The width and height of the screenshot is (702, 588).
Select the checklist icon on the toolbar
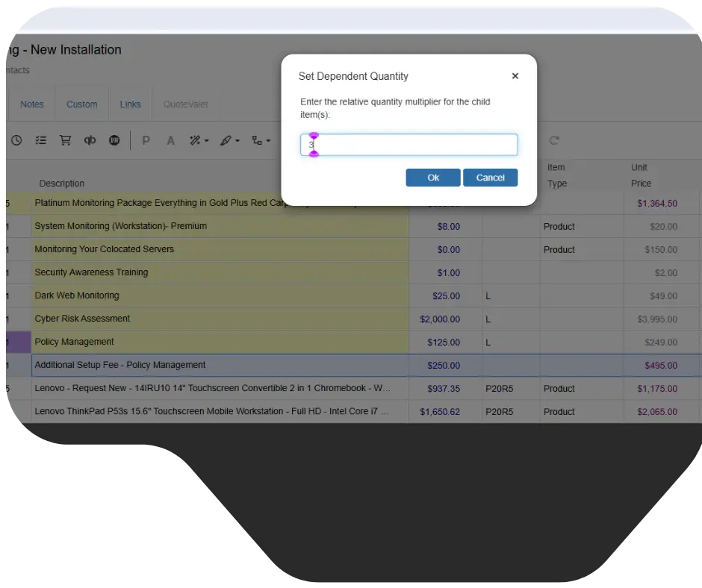pyautogui.click(x=41, y=140)
